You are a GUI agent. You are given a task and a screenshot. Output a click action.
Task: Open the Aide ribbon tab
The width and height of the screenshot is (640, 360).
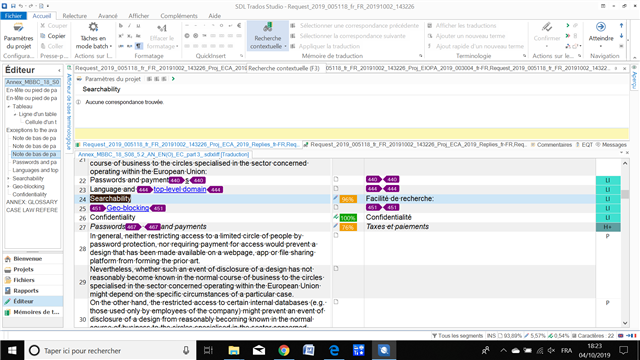click(x=214, y=16)
